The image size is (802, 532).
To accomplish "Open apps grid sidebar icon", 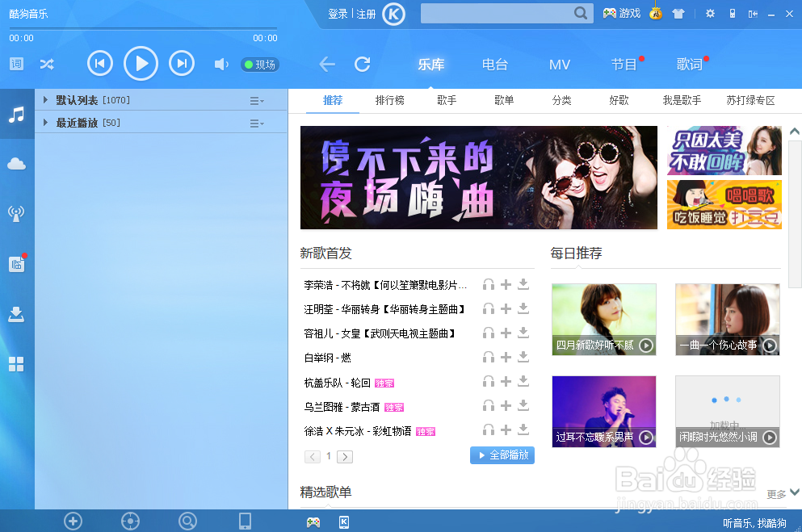I will (x=16, y=364).
